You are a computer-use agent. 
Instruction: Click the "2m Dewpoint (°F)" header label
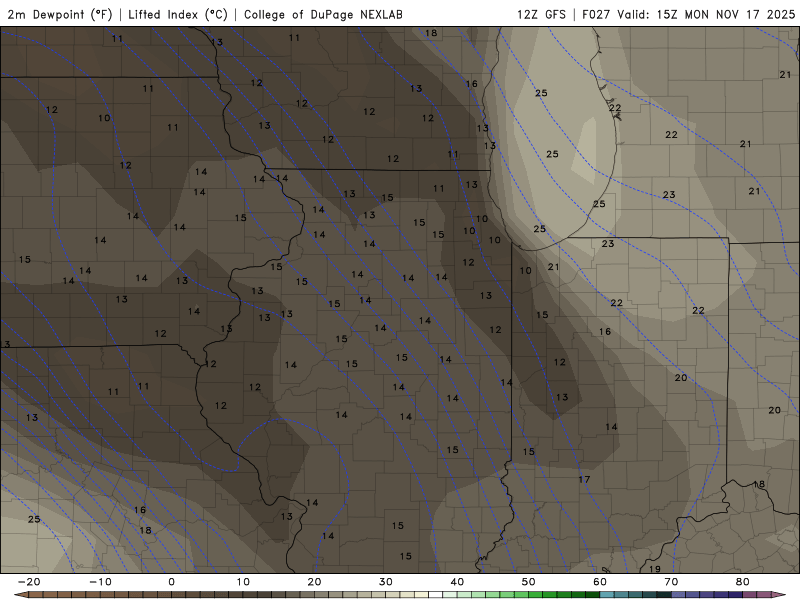pyautogui.click(x=60, y=14)
